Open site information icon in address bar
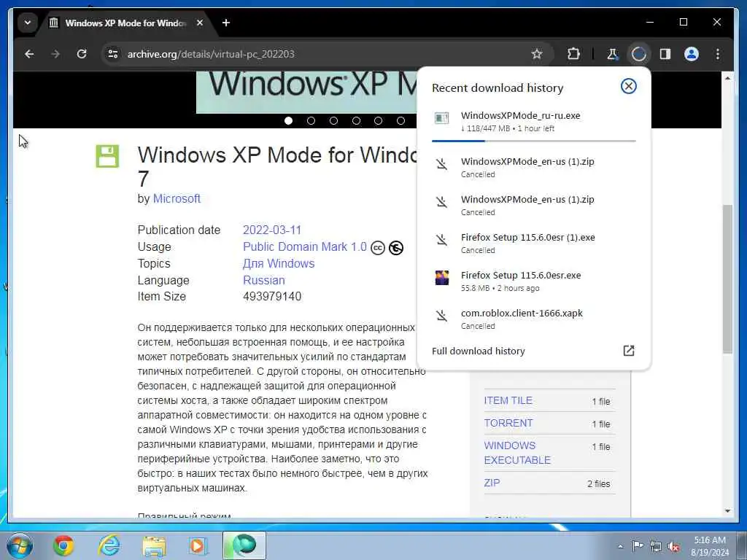 pyautogui.click(x=113, y=54)
